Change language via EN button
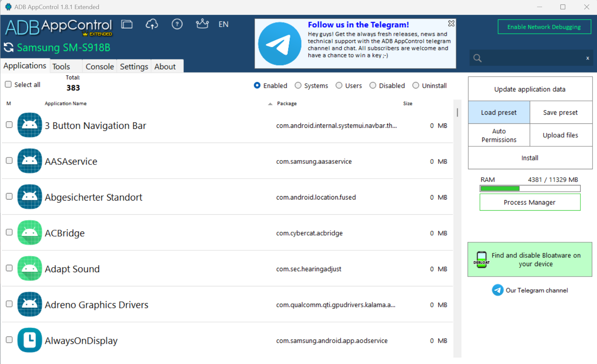 point(223,24)
